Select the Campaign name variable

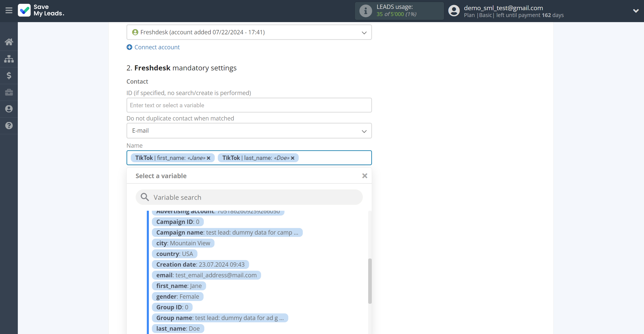click(227, 233)
